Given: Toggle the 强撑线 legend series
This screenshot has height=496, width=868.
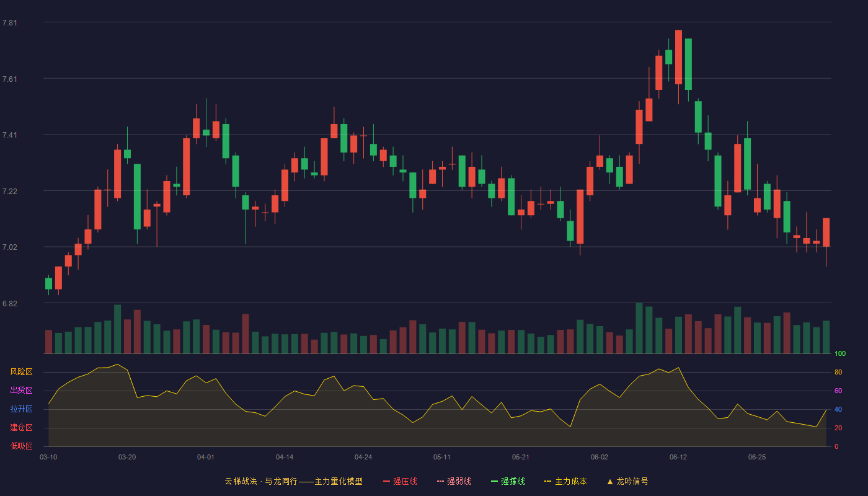Looking at the screenshot, I should click(x=508, y=481).
